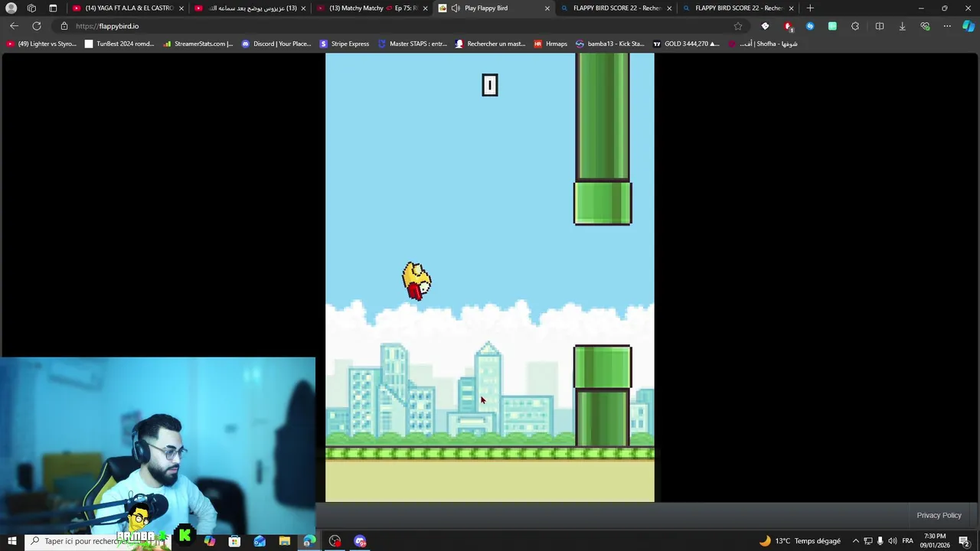Open the Copilot sidebar
The height and width of the screenshot is (551, 980).
click(x=969, y=26)
